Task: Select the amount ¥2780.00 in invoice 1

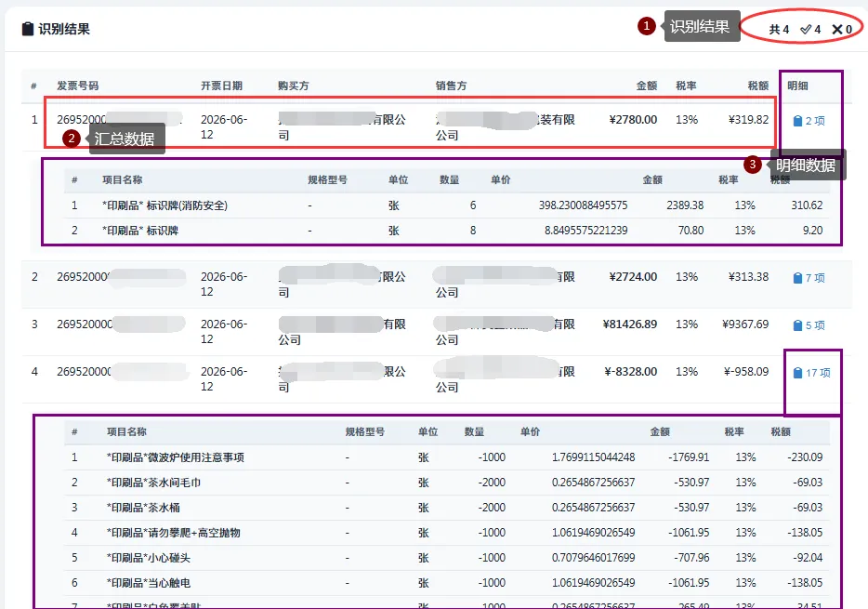Action: pos(633,120)
